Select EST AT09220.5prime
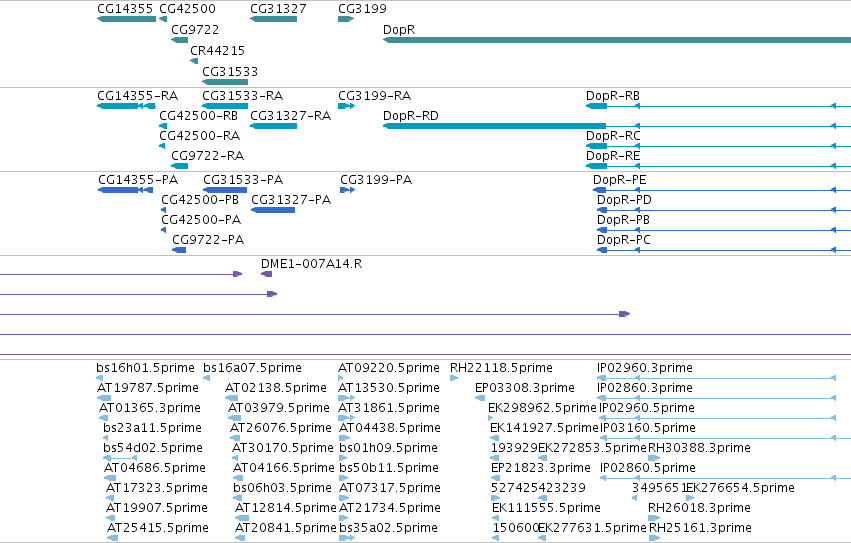Viewport: 851px width, 543px height. (389, 368)
